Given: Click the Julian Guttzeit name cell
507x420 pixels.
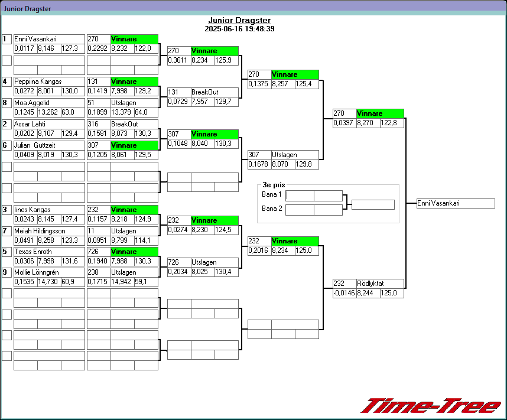Looking at the screenshot, I should [x=49, y=145].
